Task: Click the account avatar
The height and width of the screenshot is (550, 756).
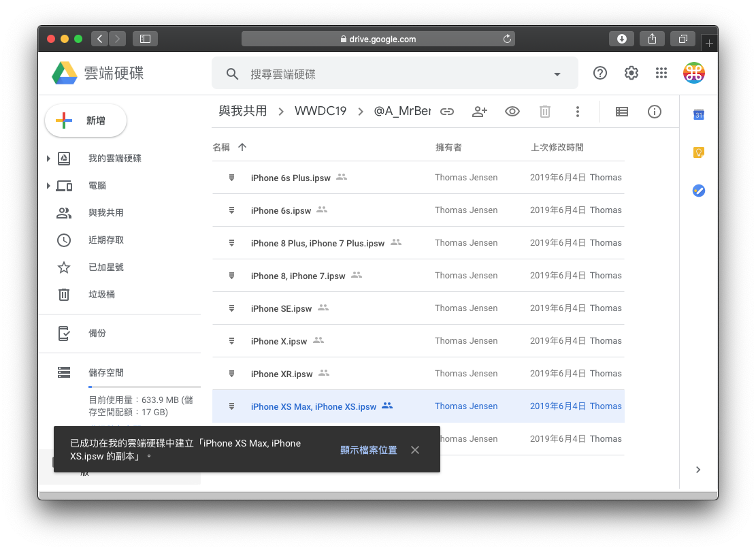Action: click(x=694, y=74)
